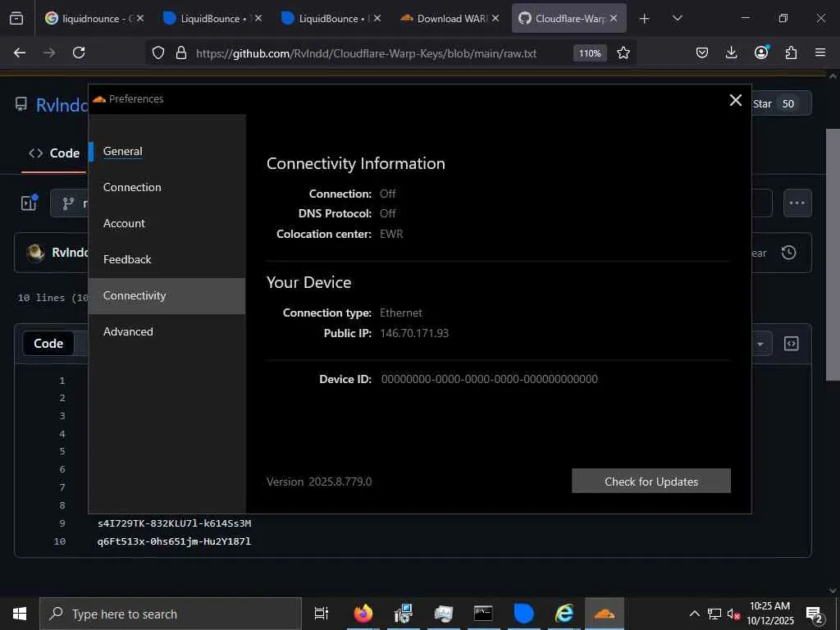Switch to the second LiquidBounce tab
Image resolution: width=840 pixels, height=630 pixels.
[x=330, y=19]
